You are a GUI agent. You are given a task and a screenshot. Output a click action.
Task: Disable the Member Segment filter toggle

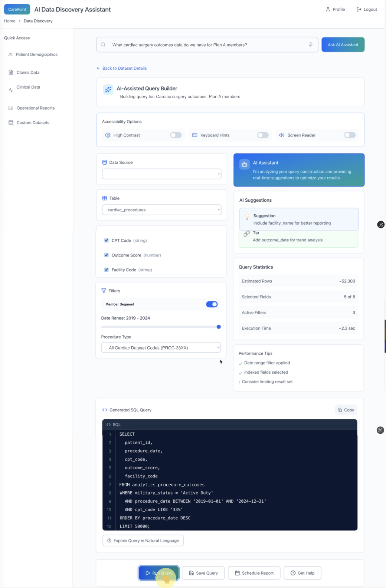(x=212, y=304)
